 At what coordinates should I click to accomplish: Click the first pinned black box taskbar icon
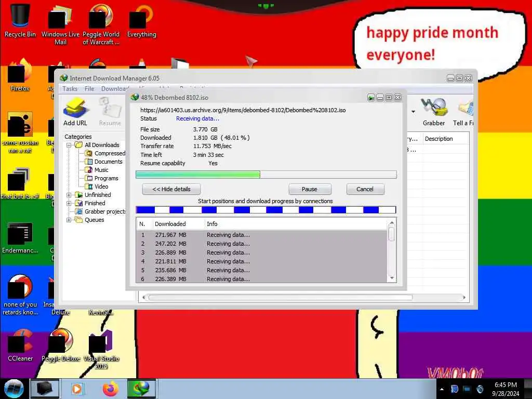pos(45,389)
